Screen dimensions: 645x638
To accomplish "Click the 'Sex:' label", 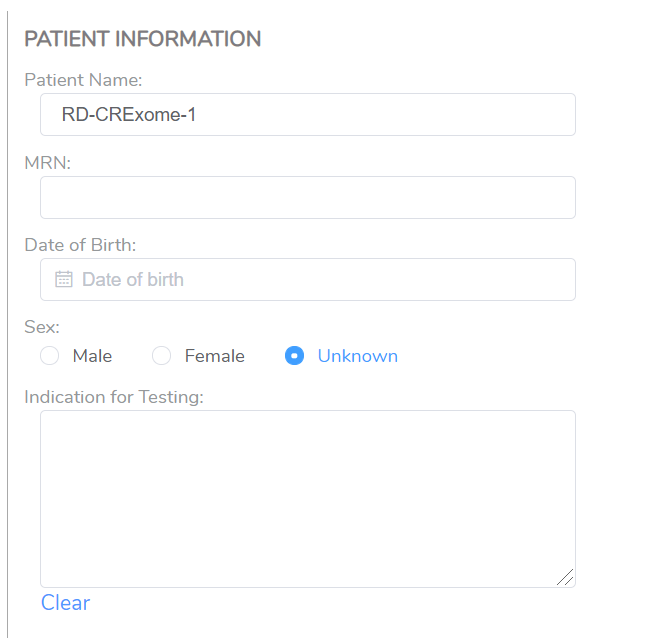I will tap(42, 327).
